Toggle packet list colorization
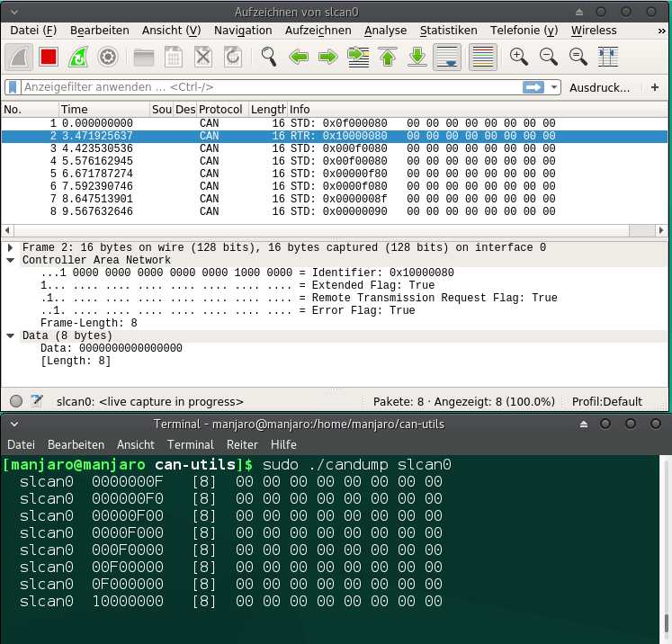The width and height of the screenshot is (672, 644). pyautogui.click(x=483, y=57)
